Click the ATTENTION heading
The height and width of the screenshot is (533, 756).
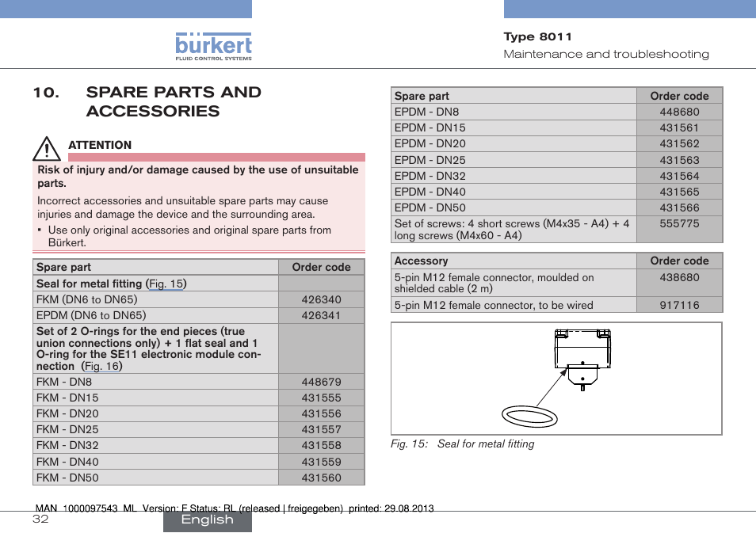click(x=100, y=145)
